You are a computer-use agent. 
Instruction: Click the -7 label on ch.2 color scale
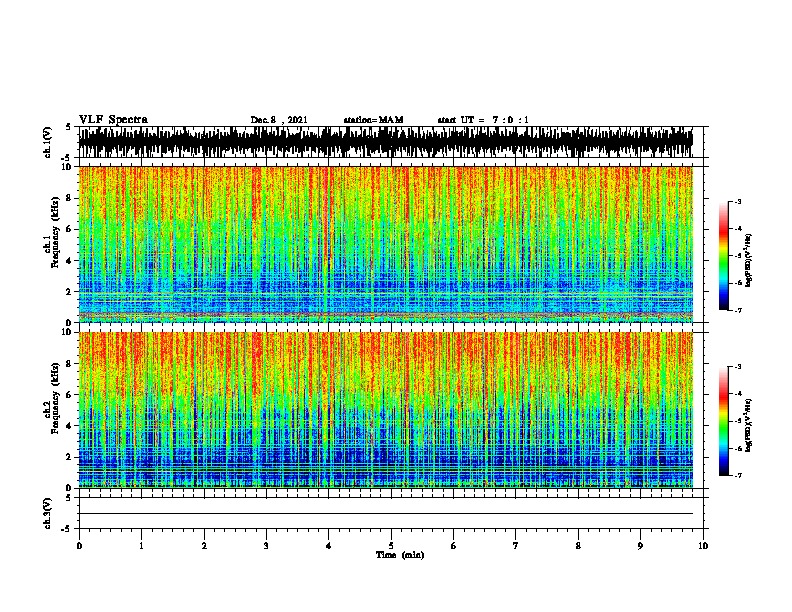pyautogui.click(x=737, y=475)
